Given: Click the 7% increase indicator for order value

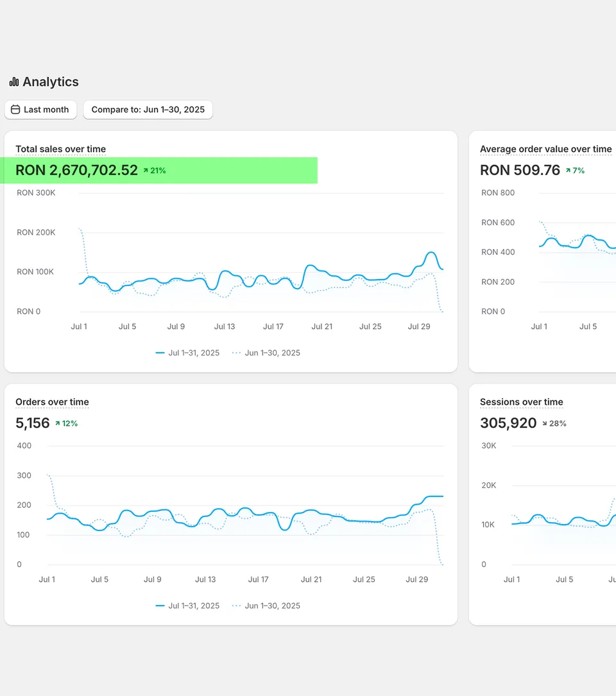Looking at the screenshot, I should tap(575, 171).
